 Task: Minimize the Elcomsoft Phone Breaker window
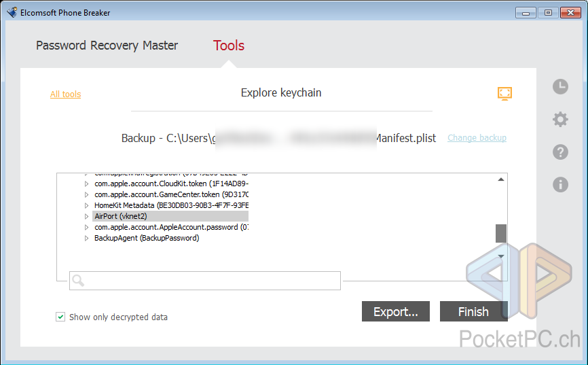pos(526,13)
